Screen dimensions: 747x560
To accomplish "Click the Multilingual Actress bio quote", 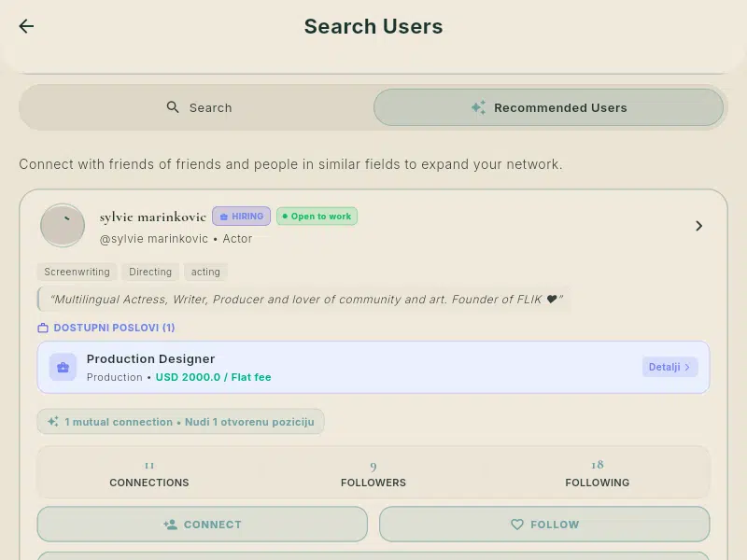I will pyautogui.click(x=306, y=300).
